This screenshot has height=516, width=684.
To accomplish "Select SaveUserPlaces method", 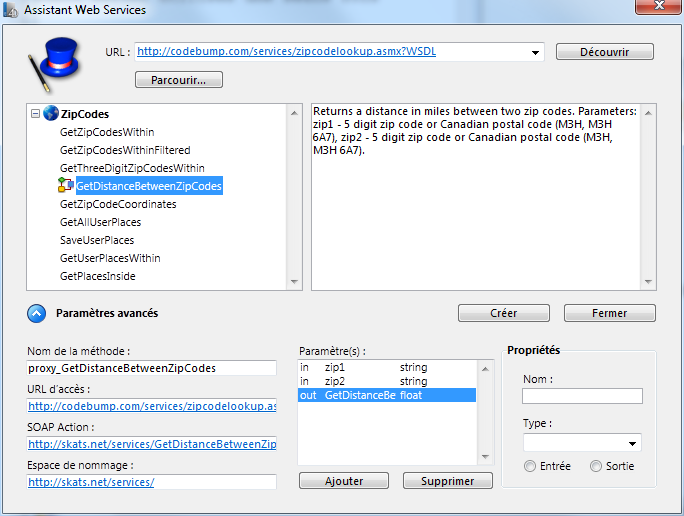I will tap(97, 240).
